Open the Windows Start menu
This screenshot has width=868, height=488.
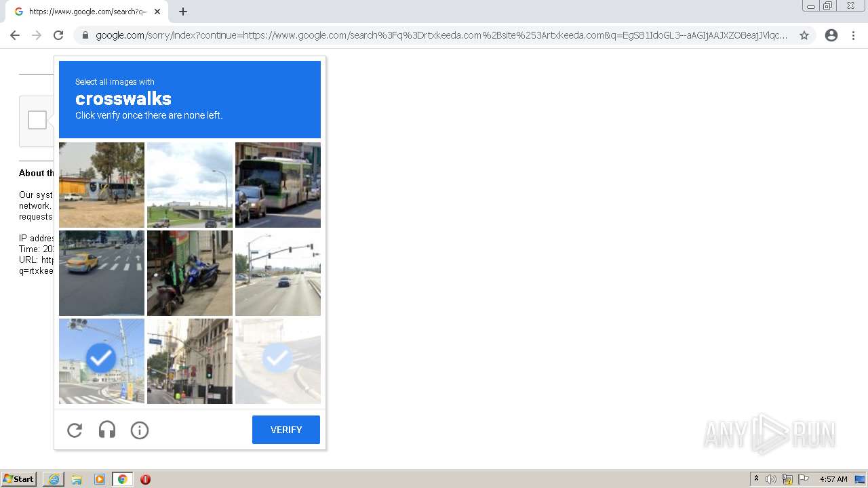[x=19, y=479]
